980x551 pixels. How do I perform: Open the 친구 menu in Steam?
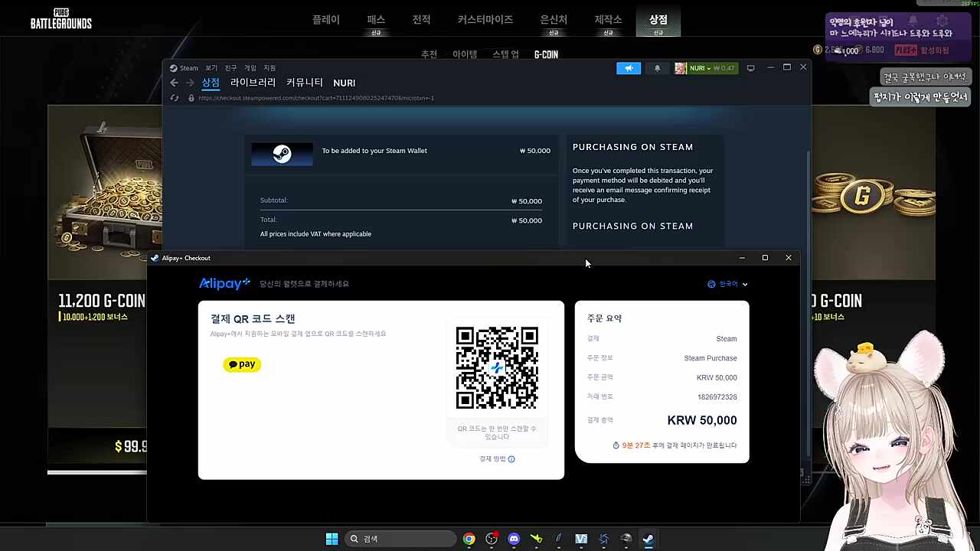coord(230,68)
